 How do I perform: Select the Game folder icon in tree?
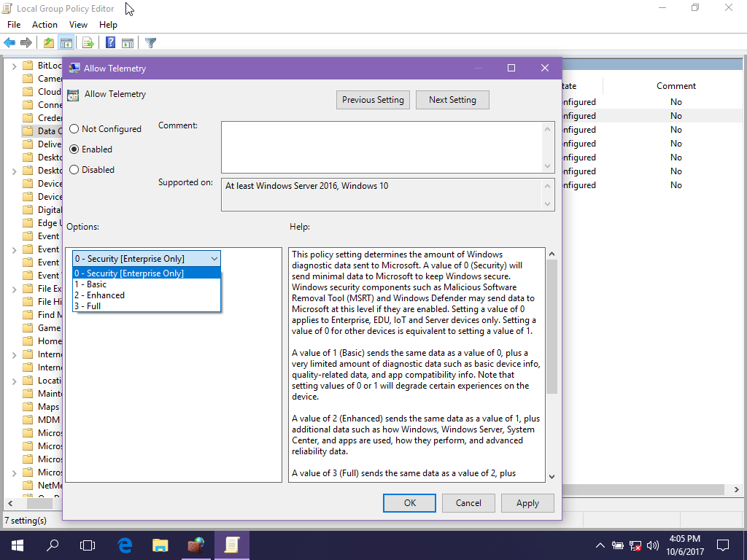28,327
